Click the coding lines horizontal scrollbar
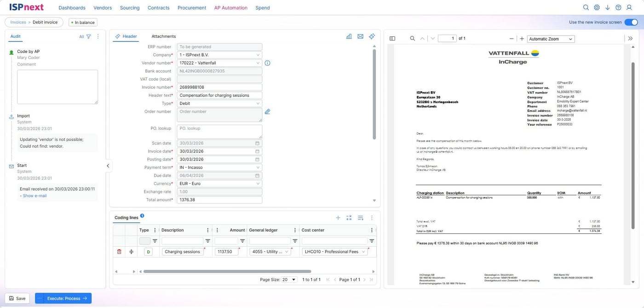644x308 pixels. coord(227,272)
